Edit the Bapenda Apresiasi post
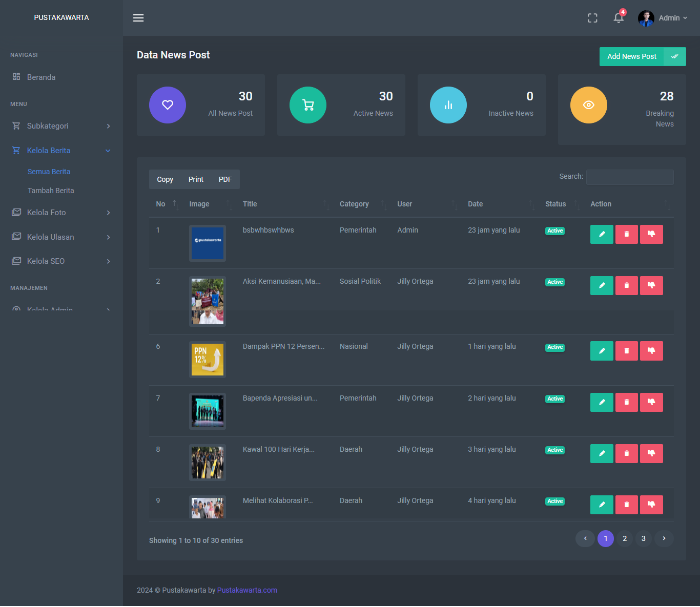 tap(602, 402)
